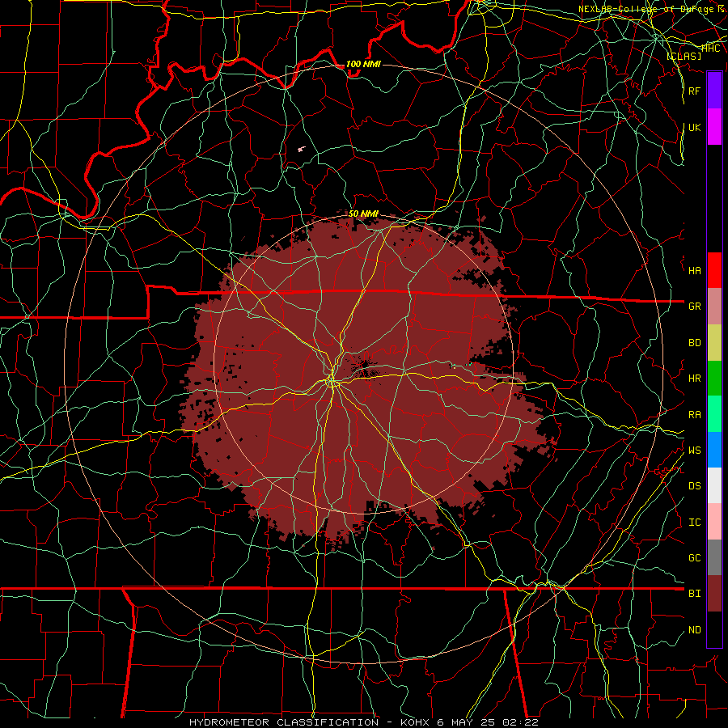Viewport: 728px width, 728px height.
Task: Click the dark green HR legend swatch
Action: 714,379
